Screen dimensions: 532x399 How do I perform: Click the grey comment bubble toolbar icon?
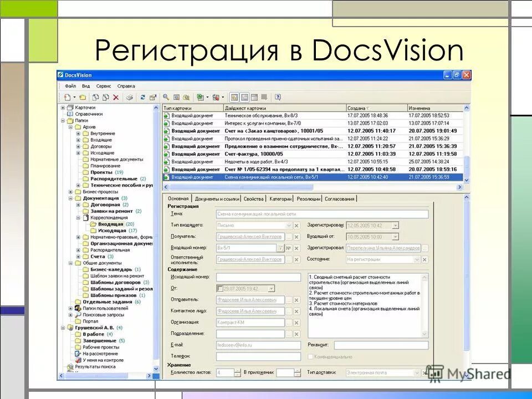coord(264,98)
